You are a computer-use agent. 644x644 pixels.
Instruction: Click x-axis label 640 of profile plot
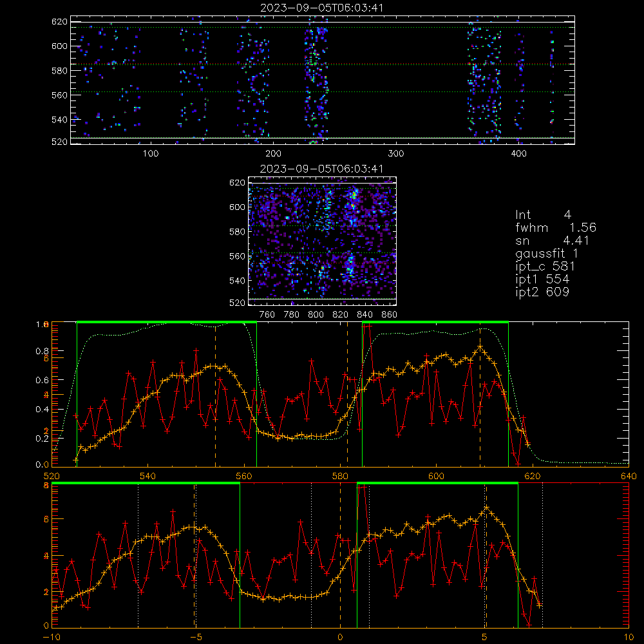pos(629,476)
